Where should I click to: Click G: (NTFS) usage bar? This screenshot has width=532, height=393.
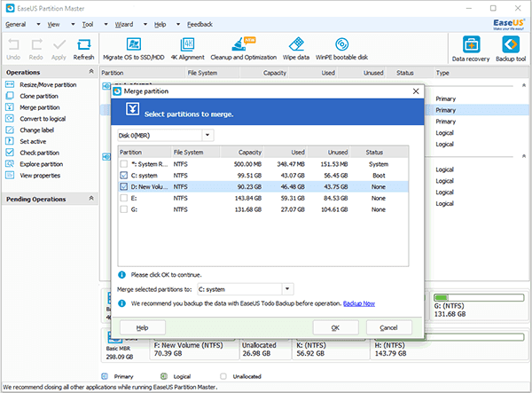tap(479, 298)
